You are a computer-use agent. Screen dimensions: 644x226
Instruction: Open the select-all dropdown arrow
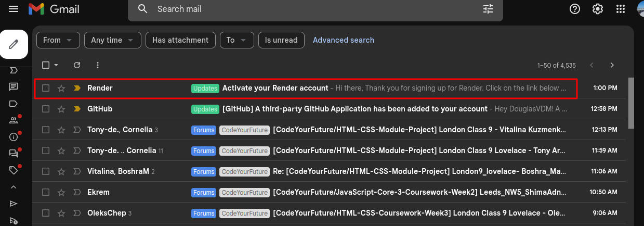pos(56,65)
